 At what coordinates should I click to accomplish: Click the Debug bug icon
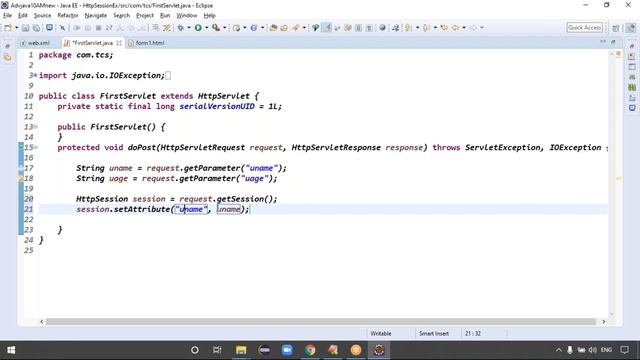coord(180,28)
